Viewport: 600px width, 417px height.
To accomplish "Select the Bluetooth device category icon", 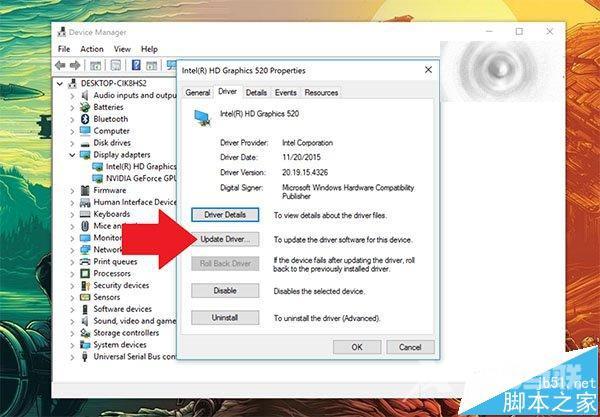I will [85, 119].
